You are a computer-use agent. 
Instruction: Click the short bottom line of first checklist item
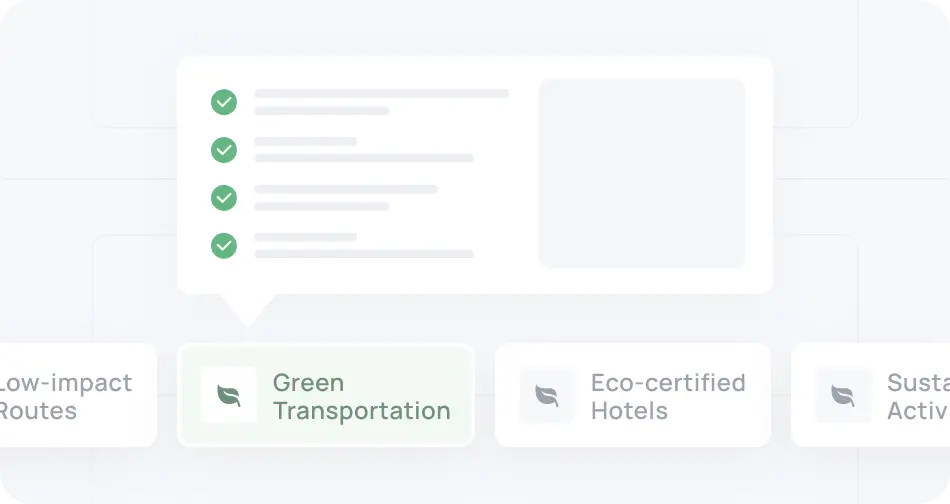[321, 110]
